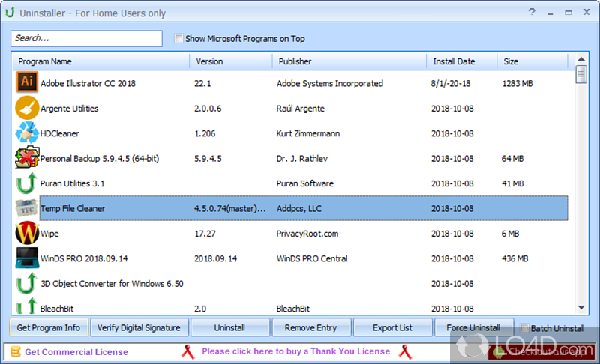Click the list scrollbar thumb

(581, 74)
